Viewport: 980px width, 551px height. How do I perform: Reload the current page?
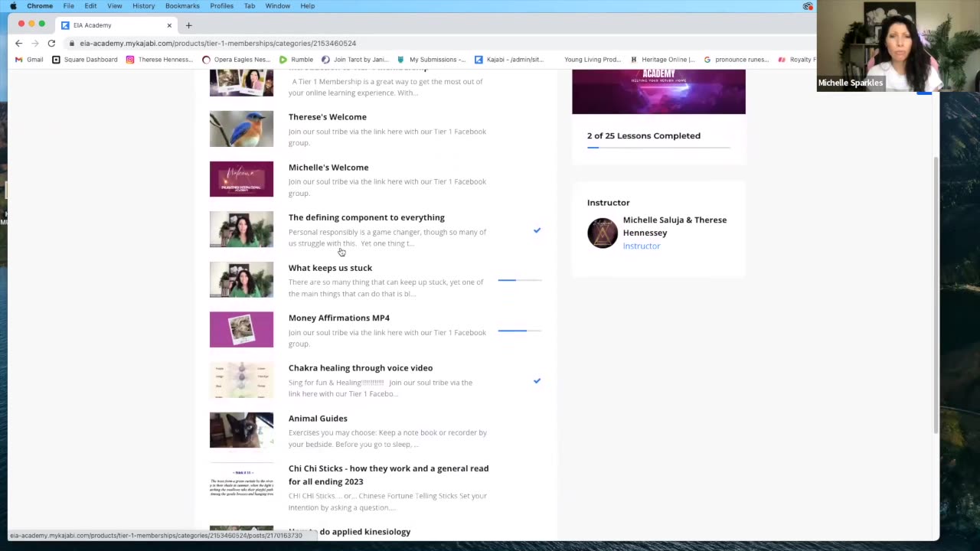click(51, 44)
